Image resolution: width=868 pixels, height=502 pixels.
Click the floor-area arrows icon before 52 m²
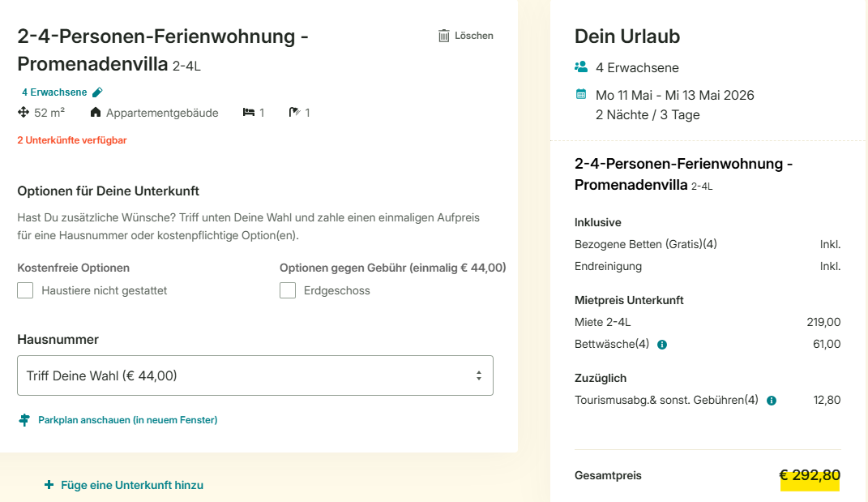coord(23,113)
